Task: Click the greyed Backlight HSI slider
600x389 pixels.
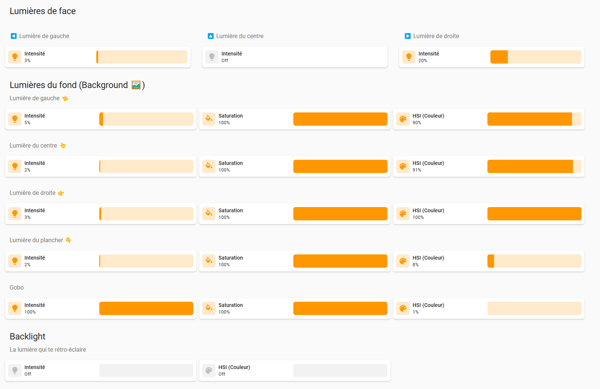Action: 340,370
